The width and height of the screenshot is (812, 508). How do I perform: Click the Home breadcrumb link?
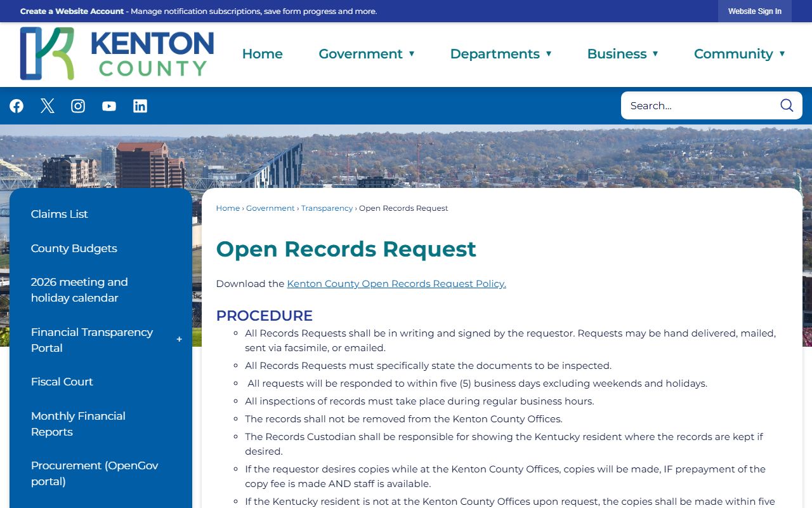point(228,208)
